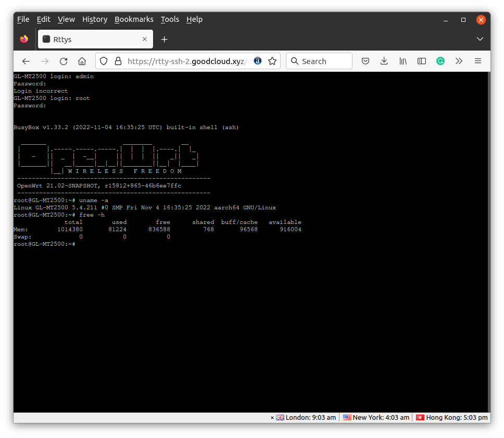This screenshot has height=438, width=504.
Task: Click the BusyBox v1.33.2 version line
Action: (126, 128)
